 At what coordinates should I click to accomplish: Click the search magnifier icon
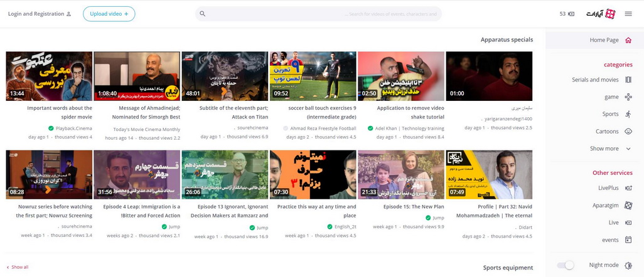[x=202, y=14]
